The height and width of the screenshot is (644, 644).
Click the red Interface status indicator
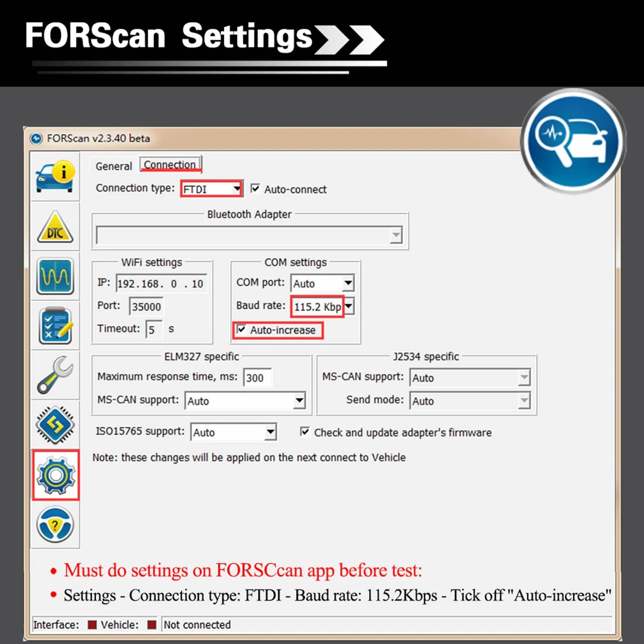[92, 625]
